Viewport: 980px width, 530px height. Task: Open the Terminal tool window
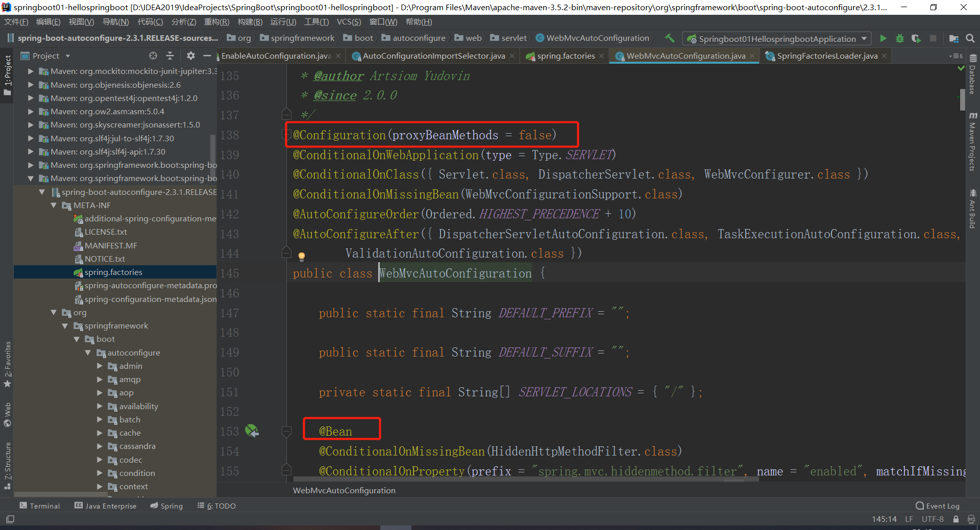pos(40,506)
